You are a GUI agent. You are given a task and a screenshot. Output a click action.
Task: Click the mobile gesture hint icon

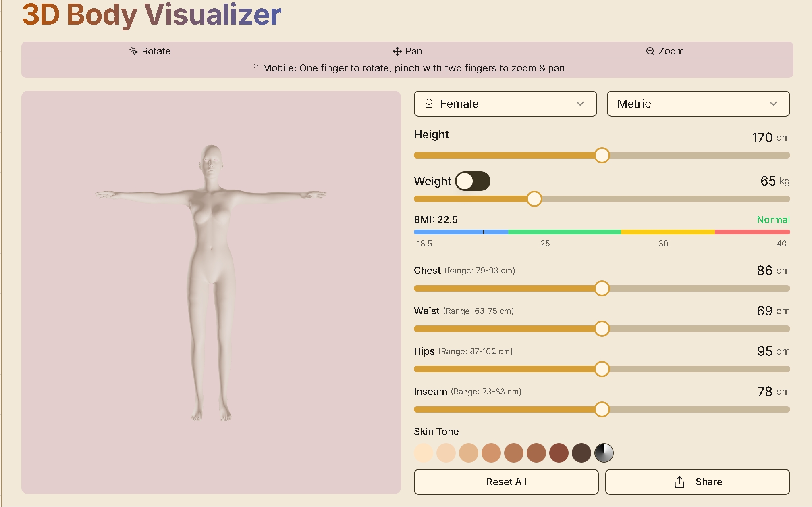(255, 67)
